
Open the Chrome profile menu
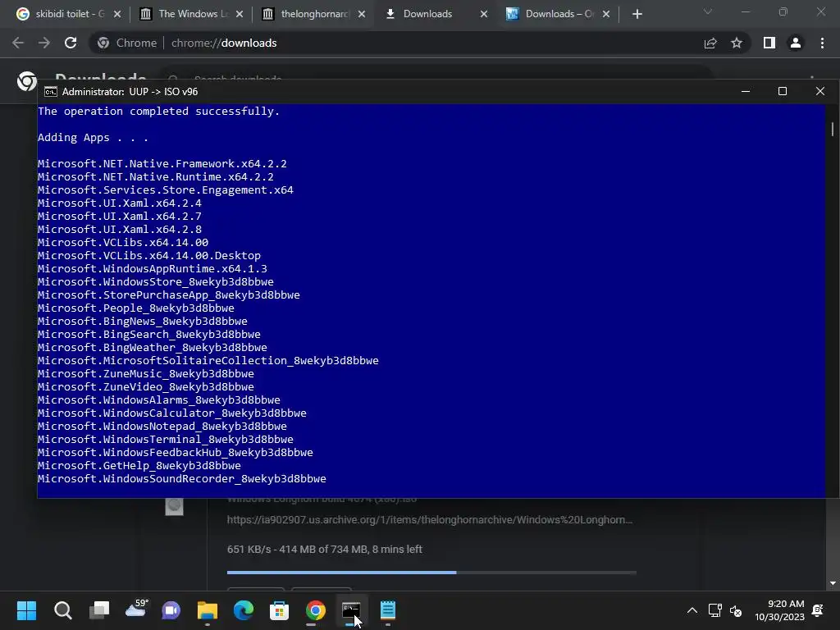796,43
